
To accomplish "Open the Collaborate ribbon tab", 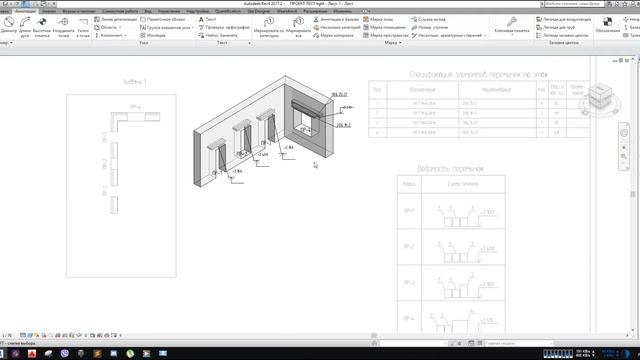I will (x=120, y=11).
